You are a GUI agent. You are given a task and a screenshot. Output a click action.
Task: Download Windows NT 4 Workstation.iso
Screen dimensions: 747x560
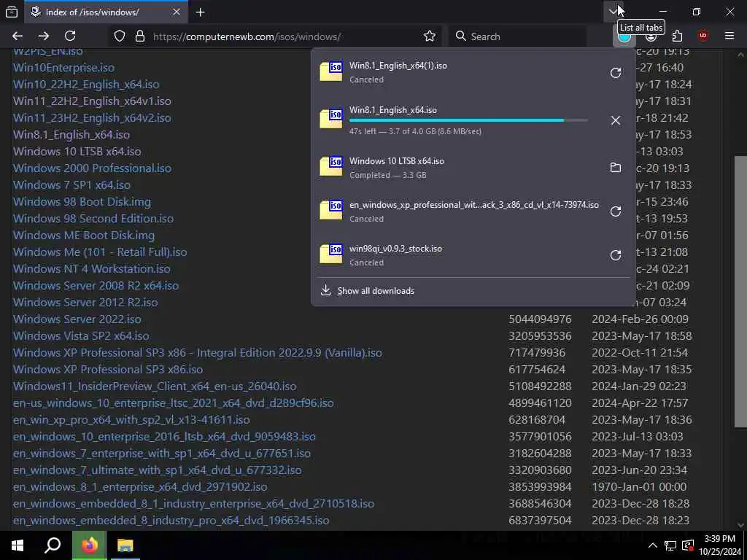coord(91,268)
